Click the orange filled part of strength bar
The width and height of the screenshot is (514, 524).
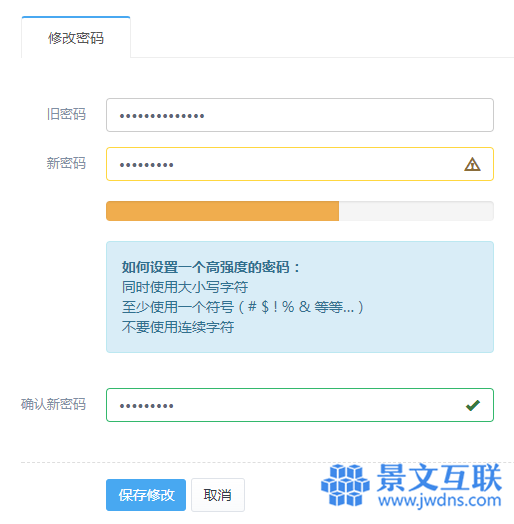pos(223,211)
